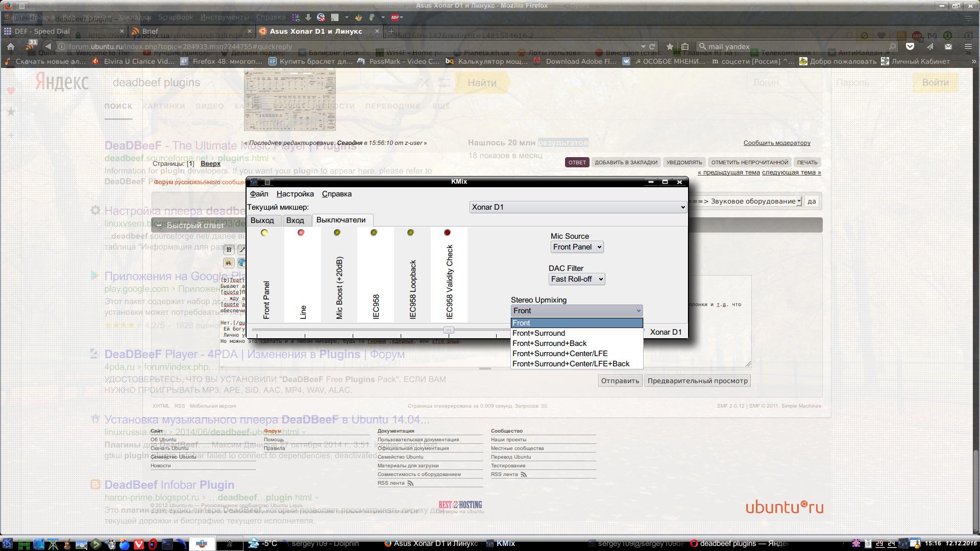Open the KDE application launcher icon
Image resolution: width=980 pixels, height=551 pixels.
pos(7,544)
